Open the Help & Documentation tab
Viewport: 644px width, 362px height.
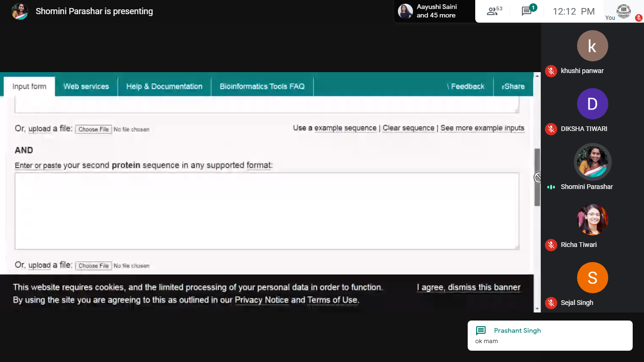(164, 86)
